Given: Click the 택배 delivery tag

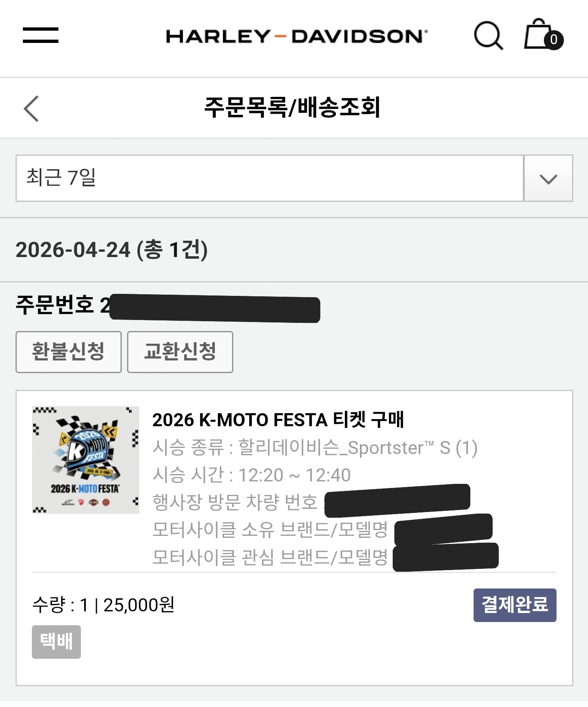Looking at the screenshot, I should 56,642.
